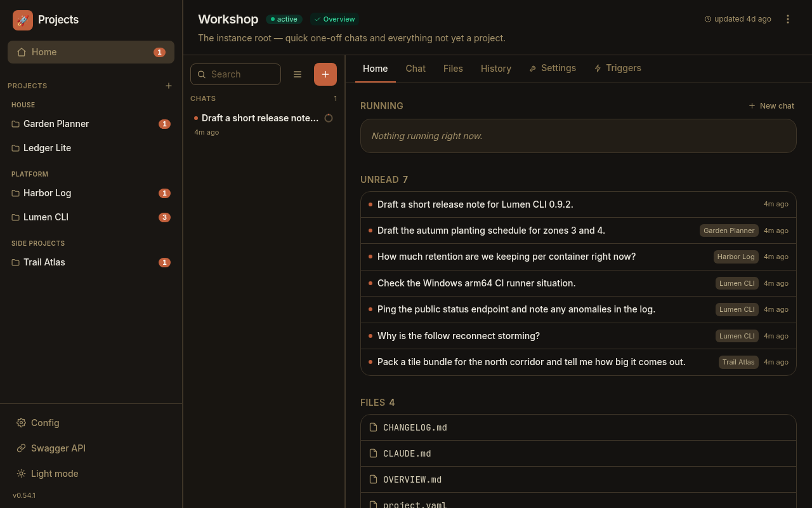Click the Home badge showing 1

(x=159, y=52)
